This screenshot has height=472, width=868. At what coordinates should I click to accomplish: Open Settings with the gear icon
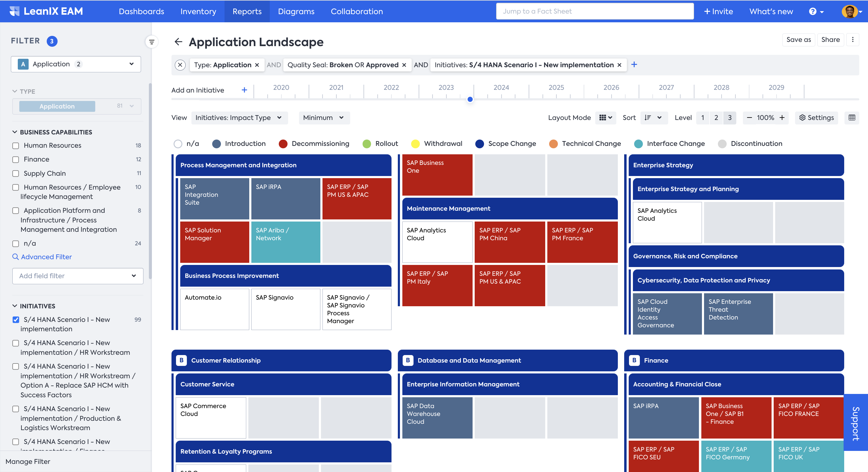(816, 118)
